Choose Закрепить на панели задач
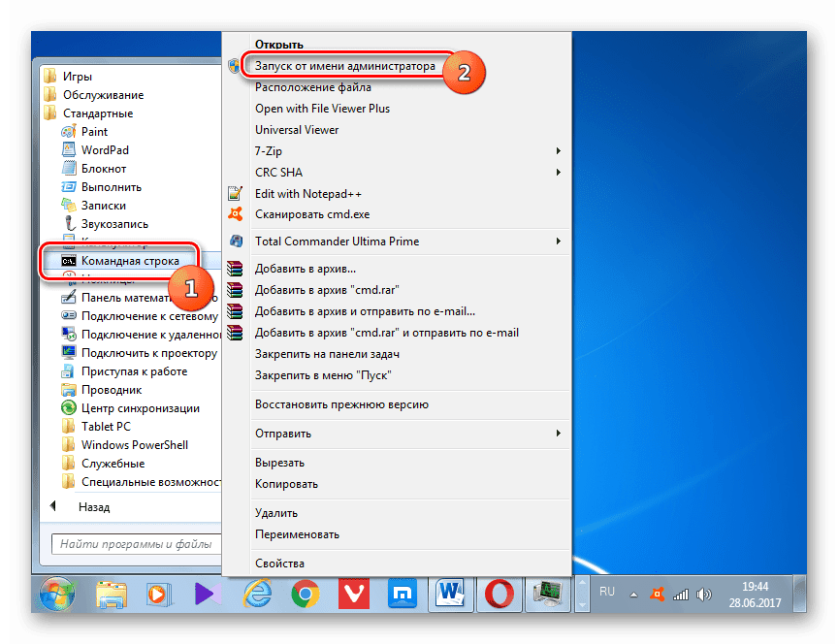This screenshot has width=838, height=644. click(327, 354)
